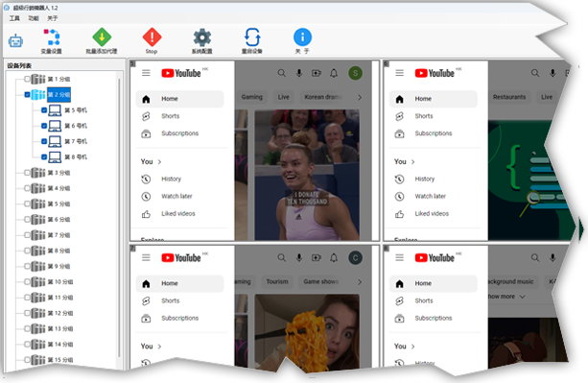The width and height of the screenshot is (588, 383).
Task: Click the green batch add proxy icon
Action: (x=102, y=37)
